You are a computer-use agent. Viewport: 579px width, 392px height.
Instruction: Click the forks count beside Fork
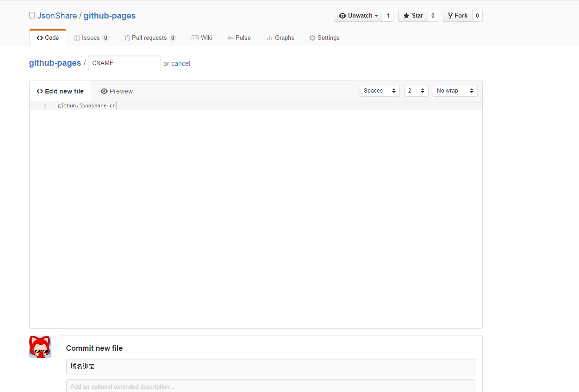(477, 16)
